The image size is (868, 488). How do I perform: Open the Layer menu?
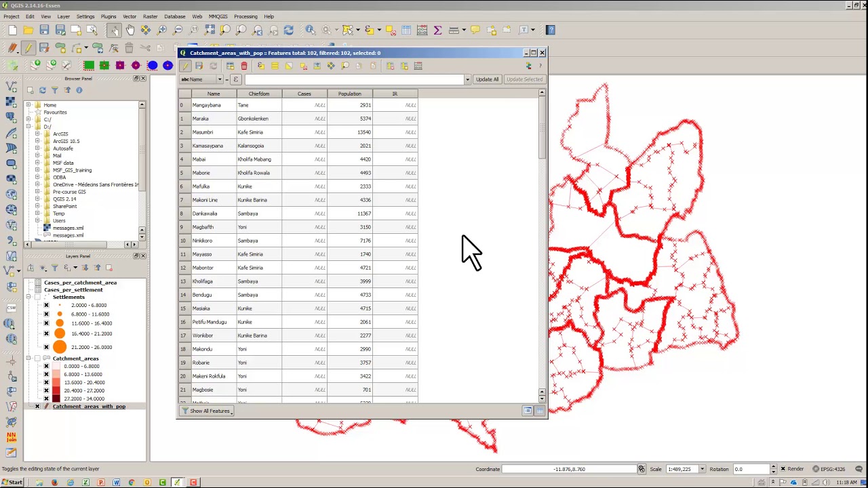[x=63, y=16]
